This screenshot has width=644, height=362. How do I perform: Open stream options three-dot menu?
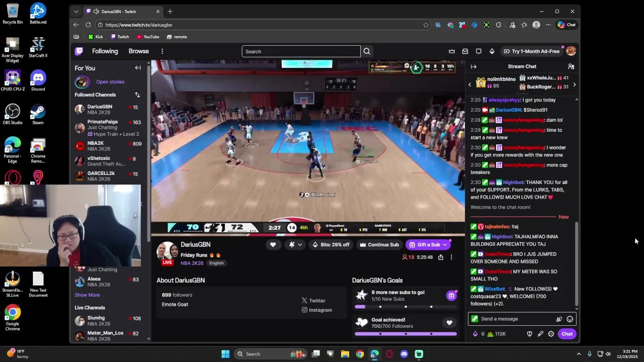click(x=451, y=257)
